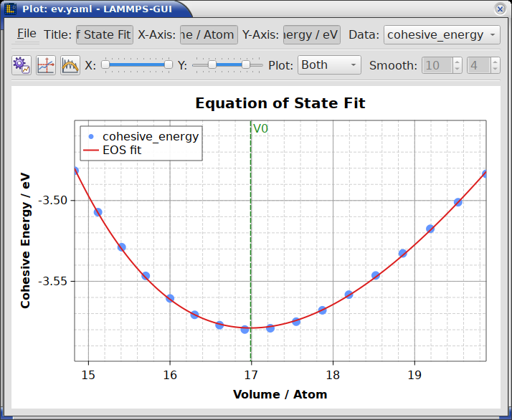Image resolution: width=512 pixels, height=420 pixels.
Task: Click the curve fit histogram icon
Action: 70,65
